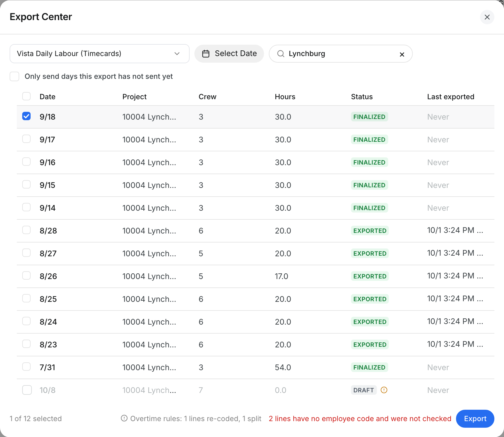Click the Crew column header
This screenshot has height=437, width=504.
coord(207,97)
